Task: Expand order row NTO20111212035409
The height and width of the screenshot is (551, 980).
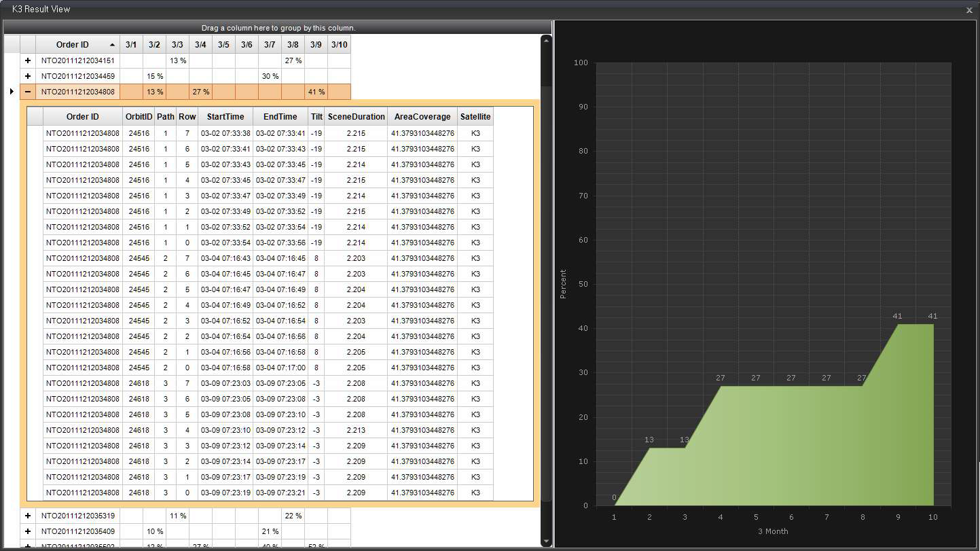Action: click(28, 531)
